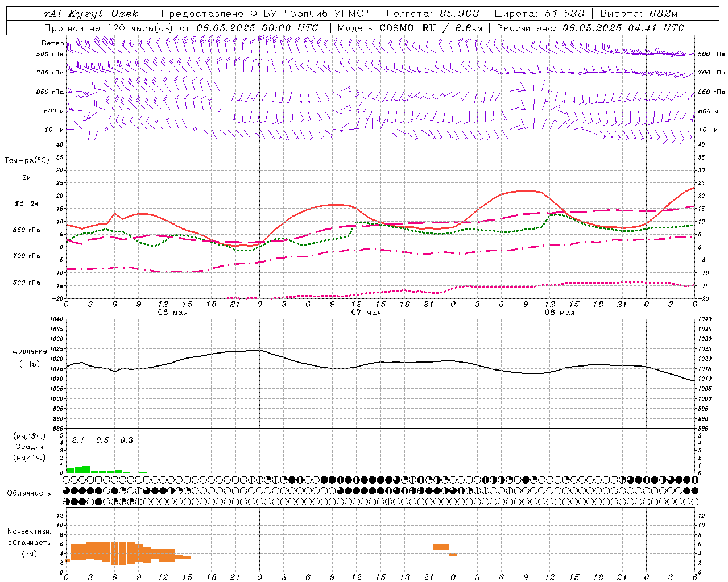Click the 08 мая date label
This screenshot has width=728, height=582.
559,312
